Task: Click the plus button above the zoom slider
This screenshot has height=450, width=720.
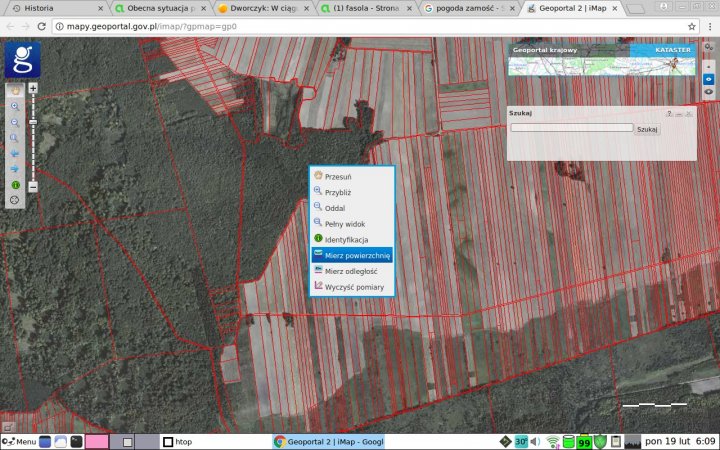Action: [x=33, y=88]
